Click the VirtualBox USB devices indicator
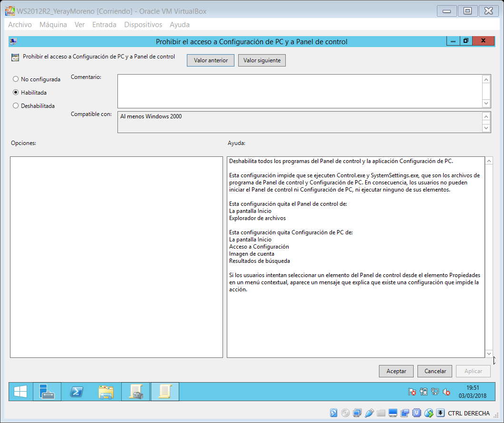Image resolution: width=504 pixels, height=423 pixels. [369, 413]
